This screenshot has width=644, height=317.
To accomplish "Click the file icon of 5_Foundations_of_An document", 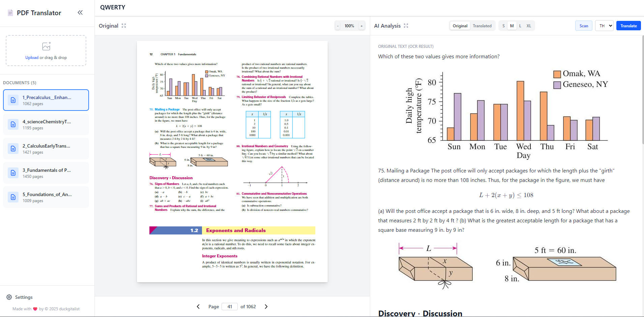I will (x=13, y=197).
